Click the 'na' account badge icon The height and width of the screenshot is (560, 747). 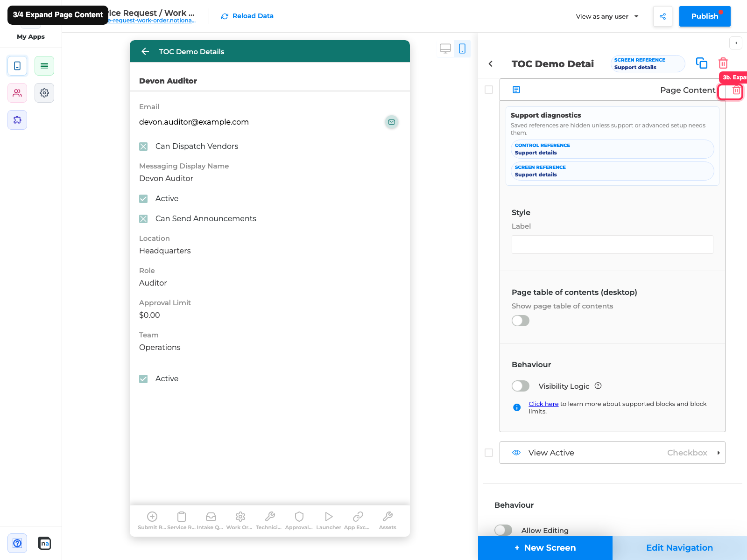(x=44, y=543)
